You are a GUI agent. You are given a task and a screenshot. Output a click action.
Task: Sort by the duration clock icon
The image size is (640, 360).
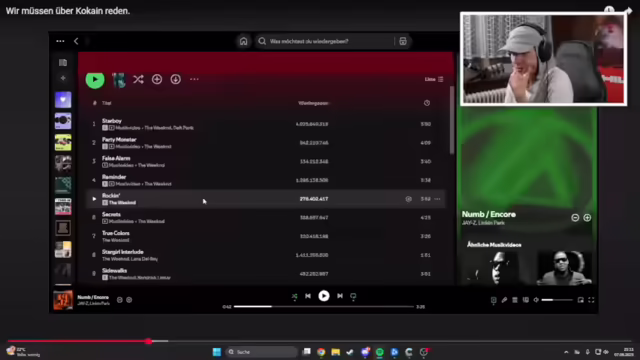[x=427, y=103]
